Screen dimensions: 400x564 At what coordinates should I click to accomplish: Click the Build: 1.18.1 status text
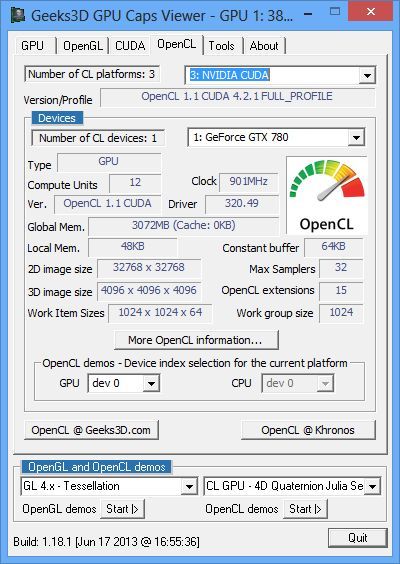tap(106, 542)
